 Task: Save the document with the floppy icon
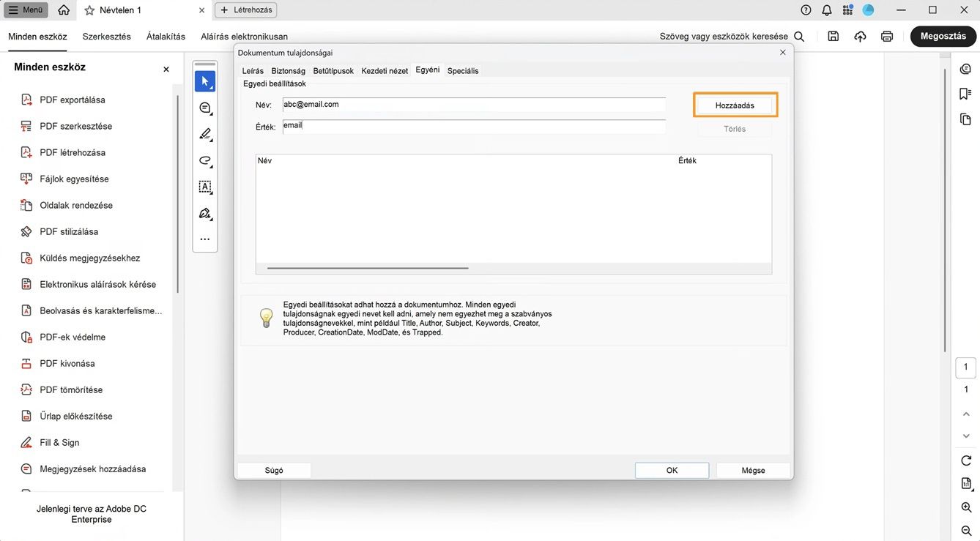834,37
